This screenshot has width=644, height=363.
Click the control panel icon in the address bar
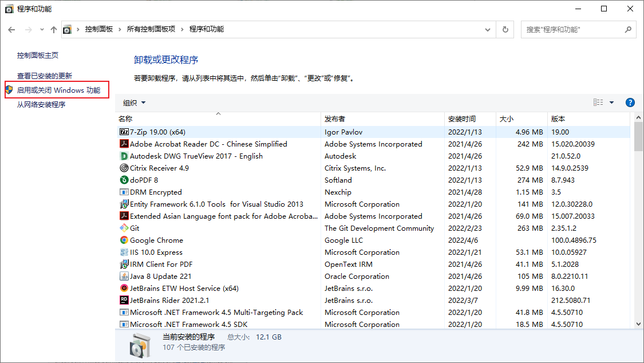pyautogui.click(x=67, y=30)
